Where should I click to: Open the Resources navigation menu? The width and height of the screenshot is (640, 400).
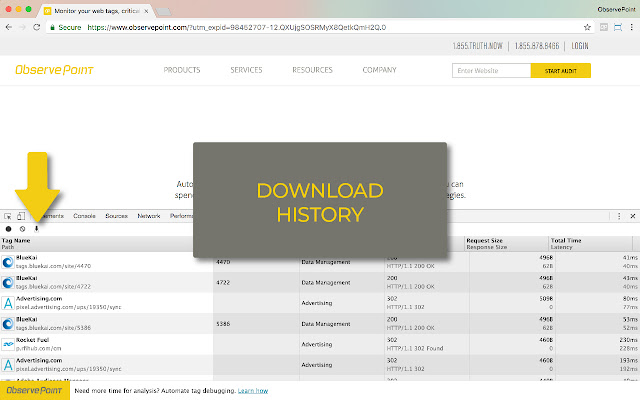coord(312,71)
